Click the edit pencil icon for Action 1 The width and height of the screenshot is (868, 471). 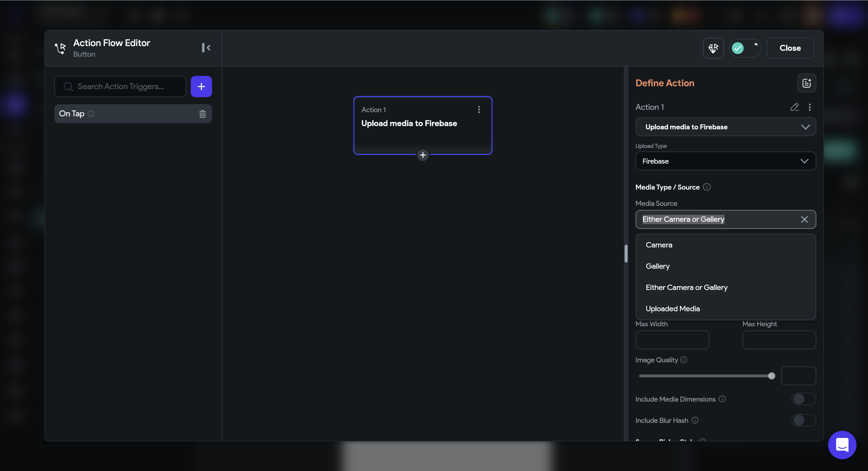(x=794, y=107)
